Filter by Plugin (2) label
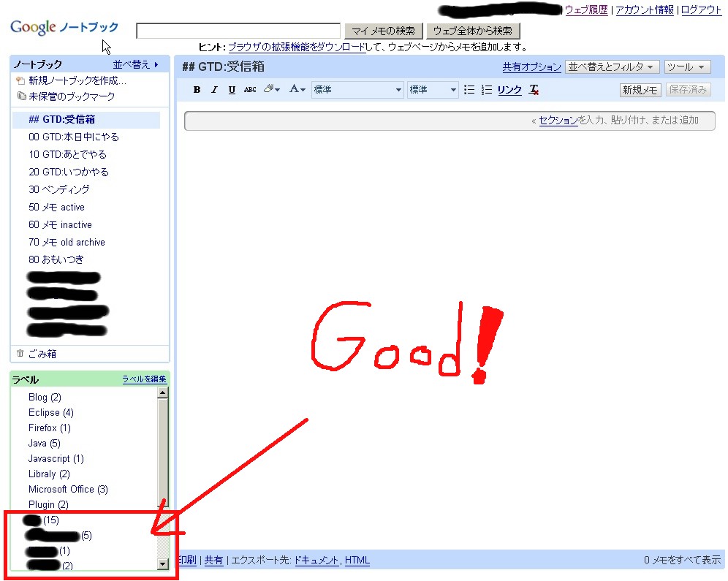The image size is (728, 581). pos(48,504)
